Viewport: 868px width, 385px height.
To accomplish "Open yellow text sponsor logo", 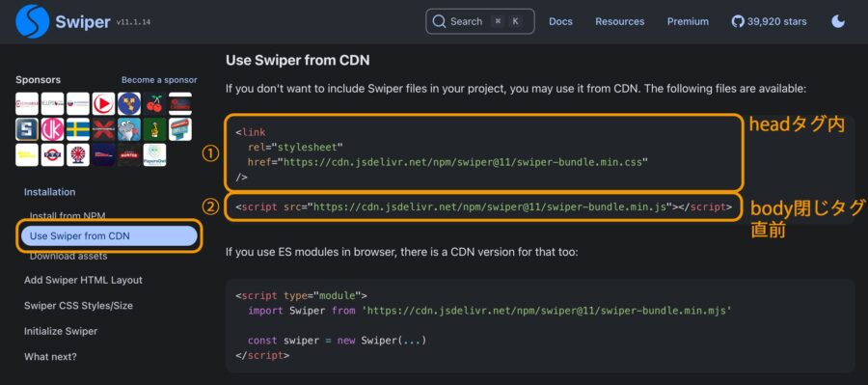I will (27, 154).
